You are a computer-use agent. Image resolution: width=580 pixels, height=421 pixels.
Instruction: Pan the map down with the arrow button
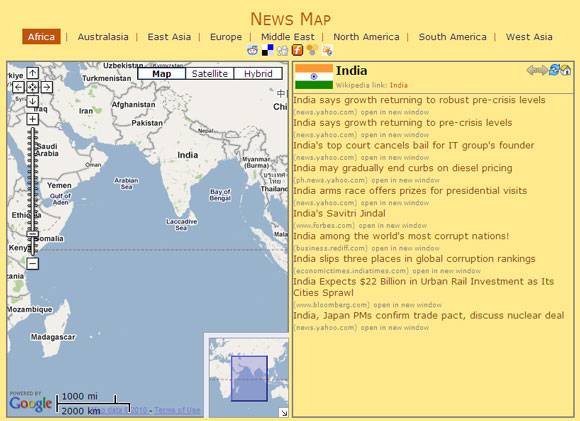click(33, 101)
